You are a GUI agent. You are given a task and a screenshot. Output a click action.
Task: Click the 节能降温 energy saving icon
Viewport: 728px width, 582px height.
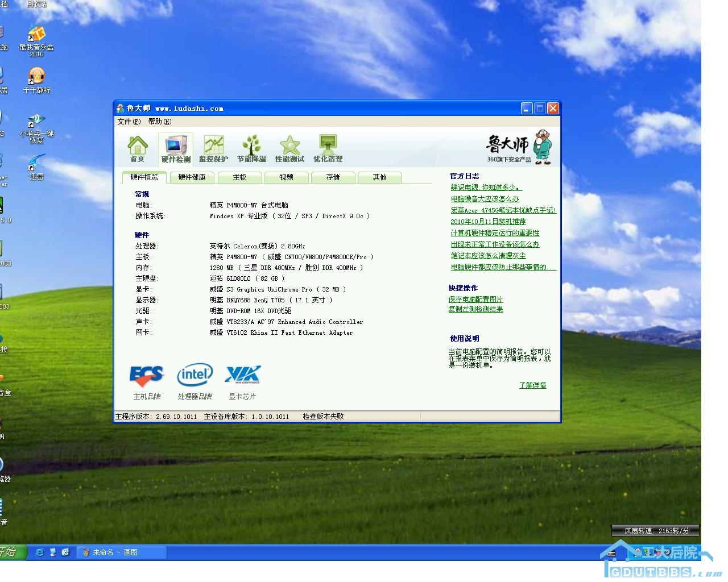point(251,149)
